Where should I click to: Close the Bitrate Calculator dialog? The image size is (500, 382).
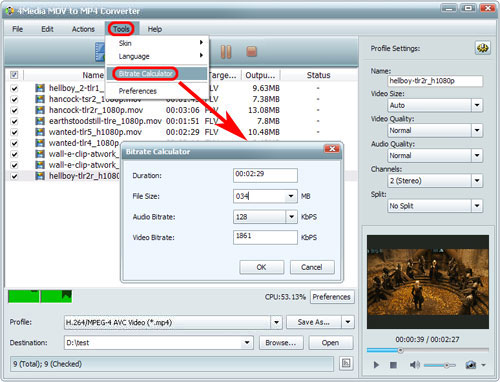[332, 149]
